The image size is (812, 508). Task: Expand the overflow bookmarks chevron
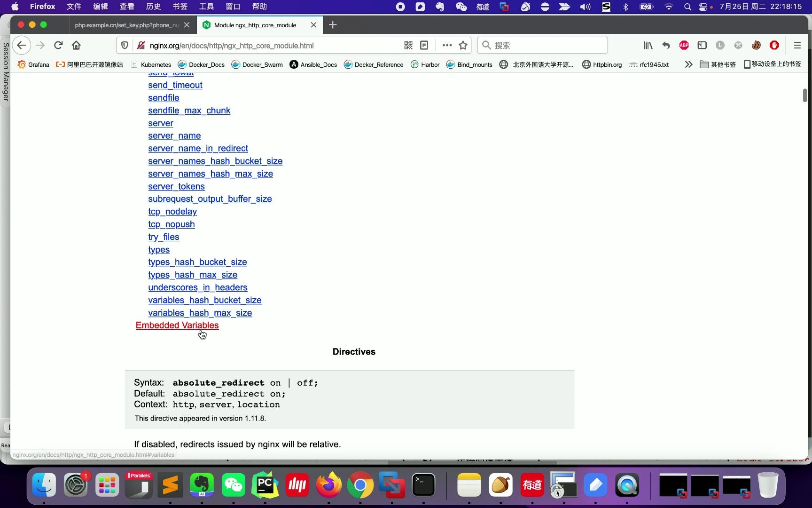click(x=688, y=64)
